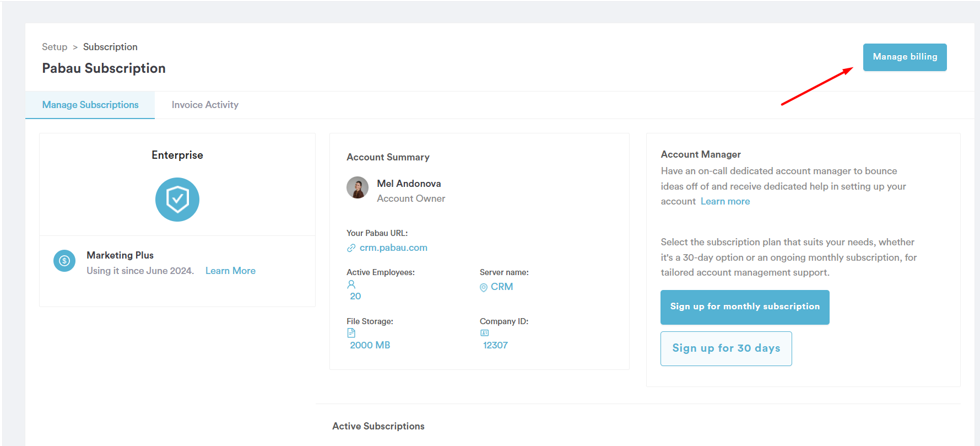Click the Active Subscriptions heading
The height and width of the screenshot is (446, 980).
(378, 426)
